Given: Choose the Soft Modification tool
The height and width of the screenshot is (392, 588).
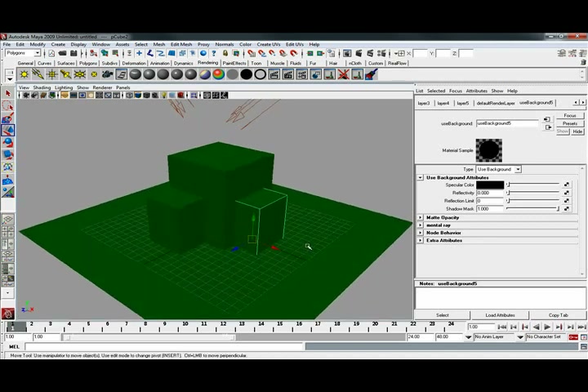Looking at the screenshot, I should pyautogui.click(x=8, y=180).
